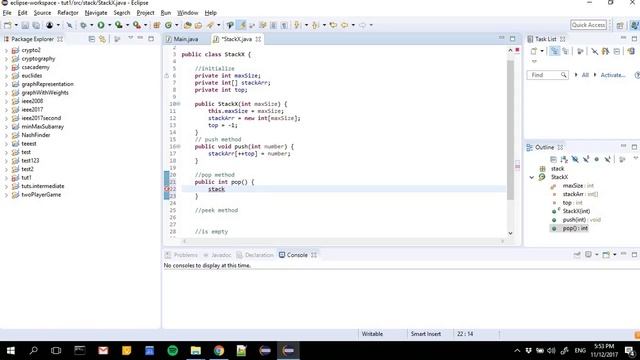Toggle Link with Editor in Package Explorer
The width and height of the screenshot is (640, 360).
point(102,39)
